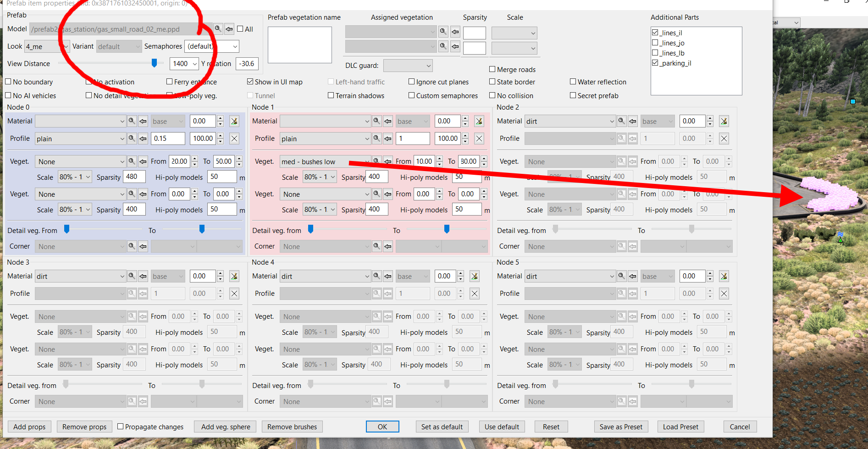Click Save as Preset button

pos(621,427)
